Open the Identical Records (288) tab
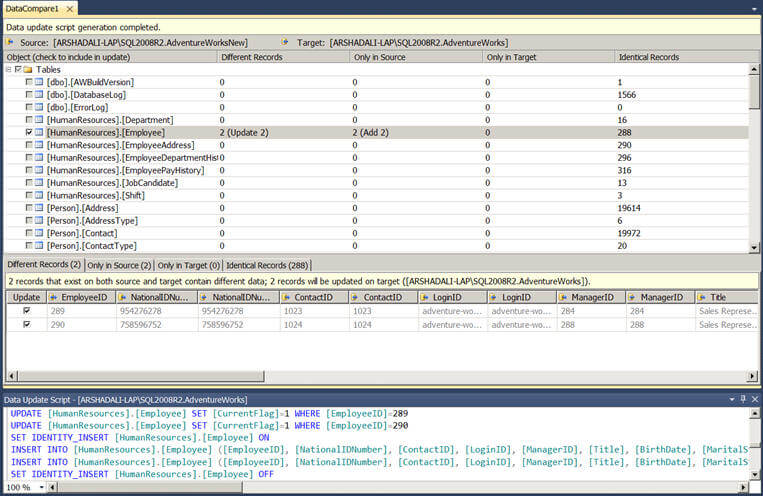 point(267,265)
